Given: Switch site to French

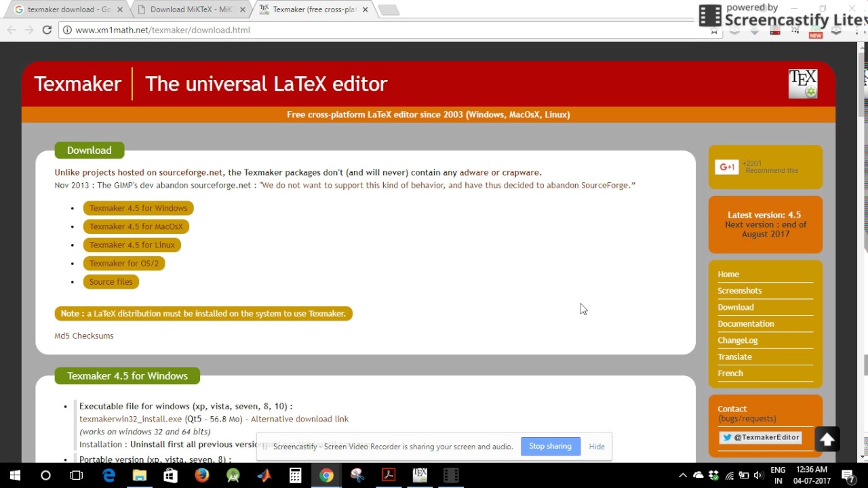Looking at the screenshot, I should click(x=730, y=373).
